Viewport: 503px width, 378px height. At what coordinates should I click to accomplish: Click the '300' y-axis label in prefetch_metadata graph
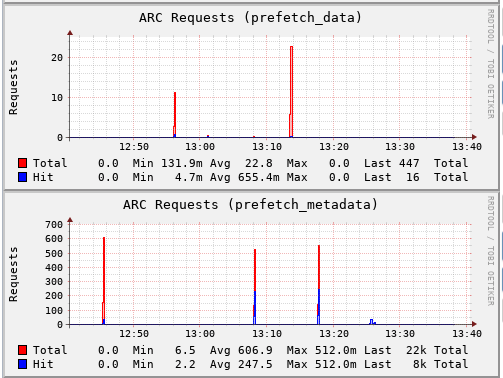[54, 282]
